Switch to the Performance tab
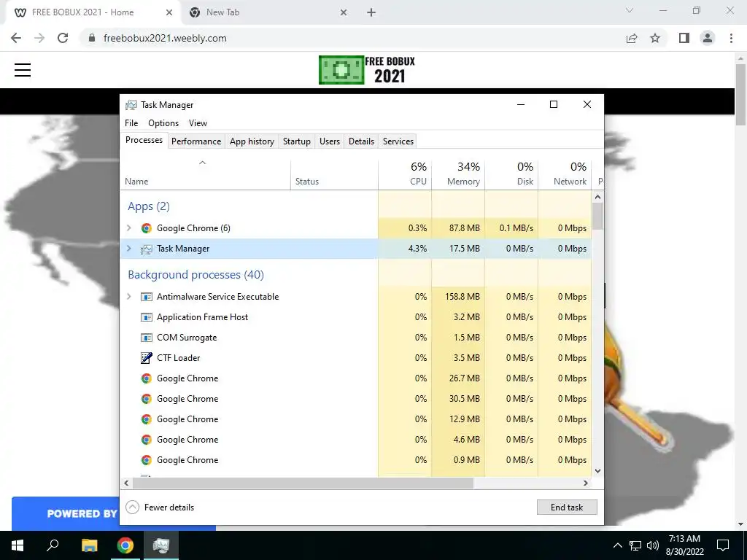747x560 pixels. coord(196,141)
